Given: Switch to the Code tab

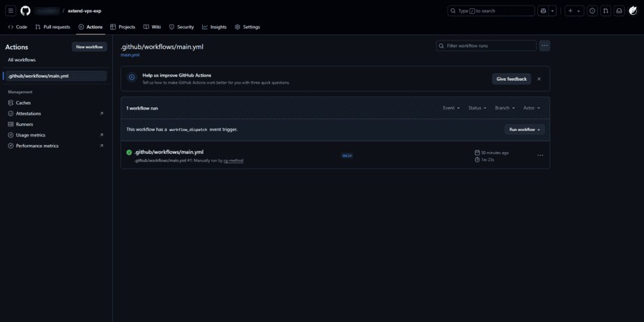Looking at the screenshot, I should click(17, 27).
